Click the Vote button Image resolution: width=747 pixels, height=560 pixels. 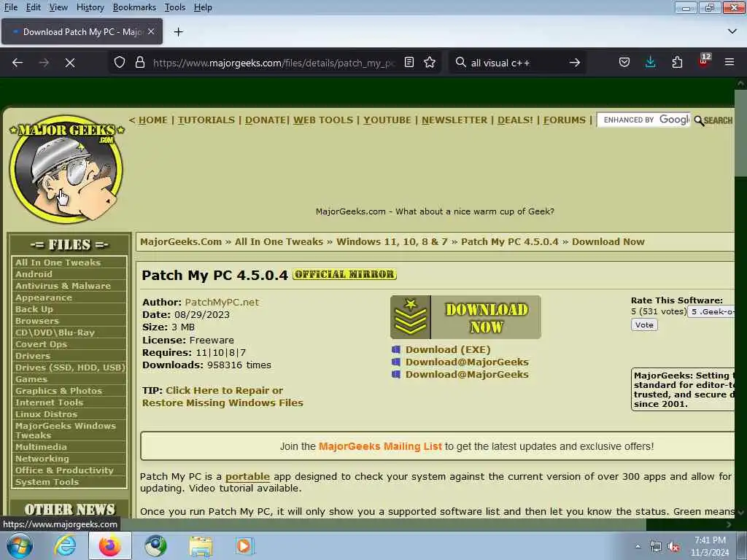pyautogui.click(x=644, y=324)
